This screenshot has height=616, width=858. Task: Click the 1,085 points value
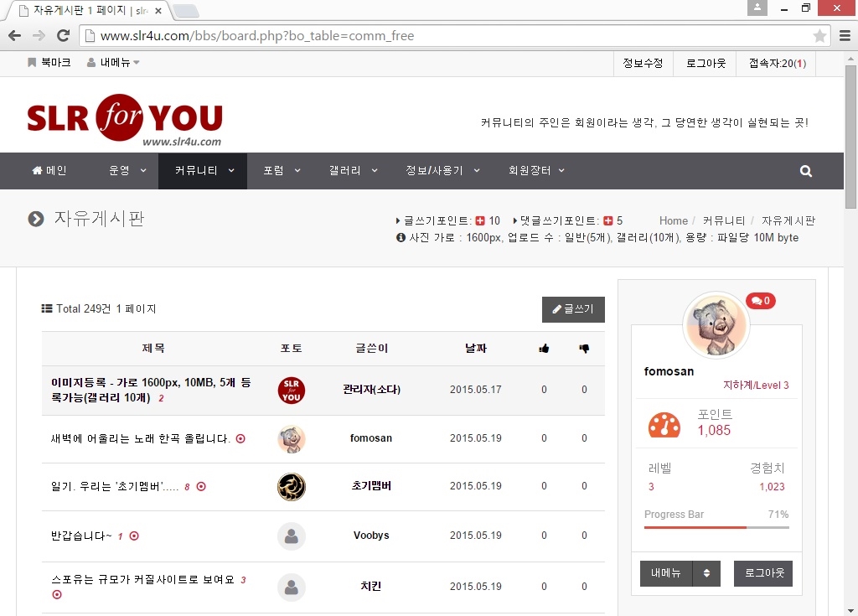tap(714, 431)
